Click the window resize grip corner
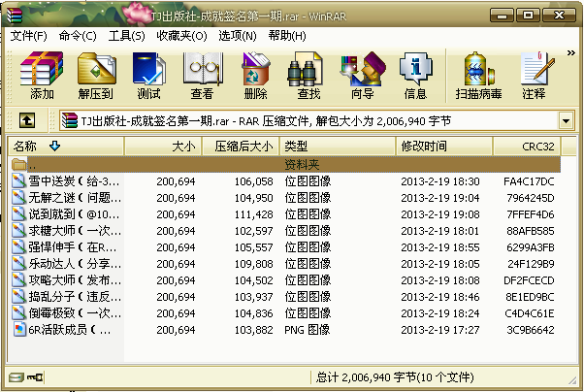584x392 pixels. 572,380
